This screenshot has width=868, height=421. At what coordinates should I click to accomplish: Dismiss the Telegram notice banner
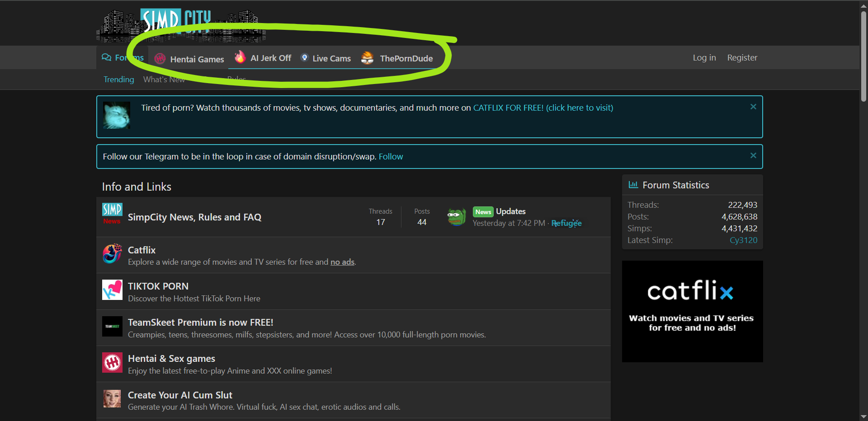tap(753, 155)
